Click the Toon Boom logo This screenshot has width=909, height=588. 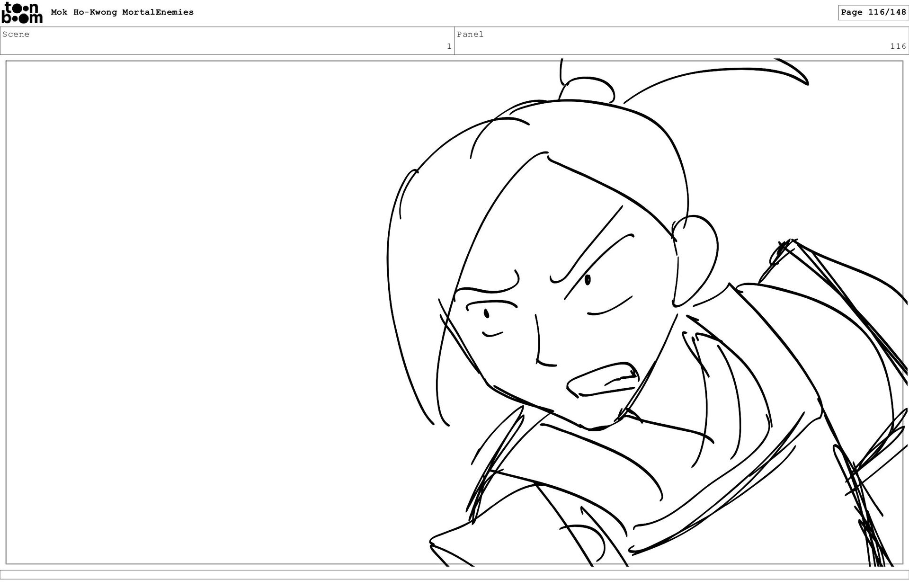pyautogui.click(x=22, y=12)
